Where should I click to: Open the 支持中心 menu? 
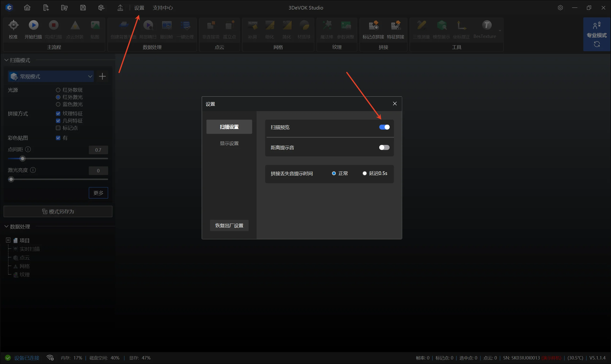pyautogui.click(x=163, y=8)
